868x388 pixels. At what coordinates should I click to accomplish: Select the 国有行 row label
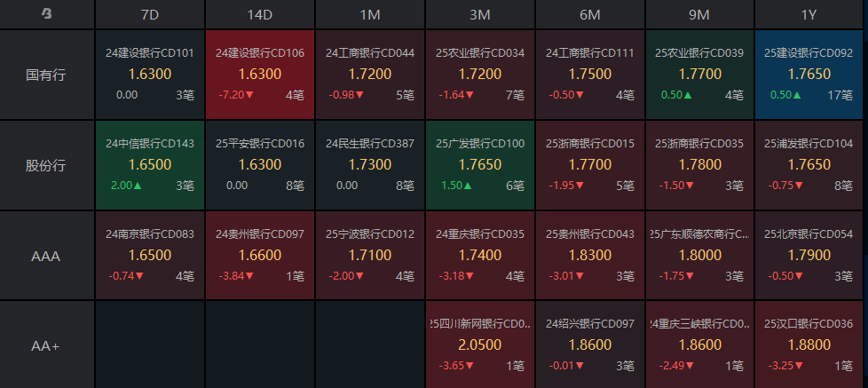point(46,75)
